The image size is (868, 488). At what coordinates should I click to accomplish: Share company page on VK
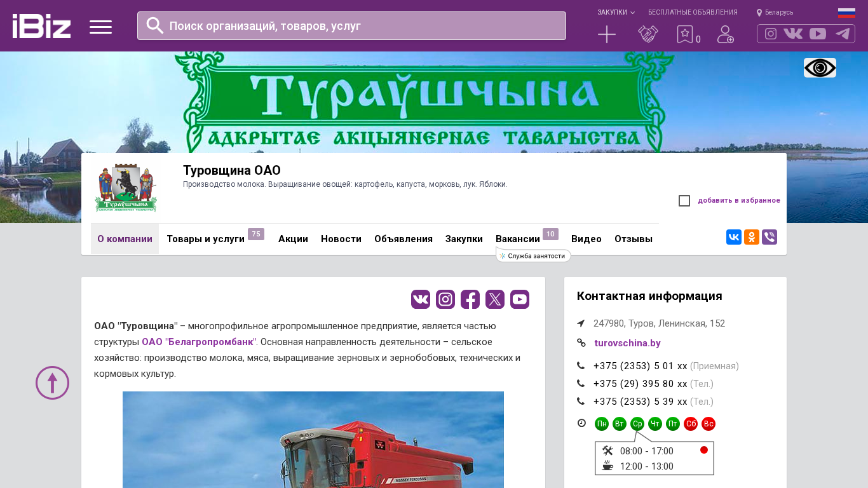coord(734,237)
